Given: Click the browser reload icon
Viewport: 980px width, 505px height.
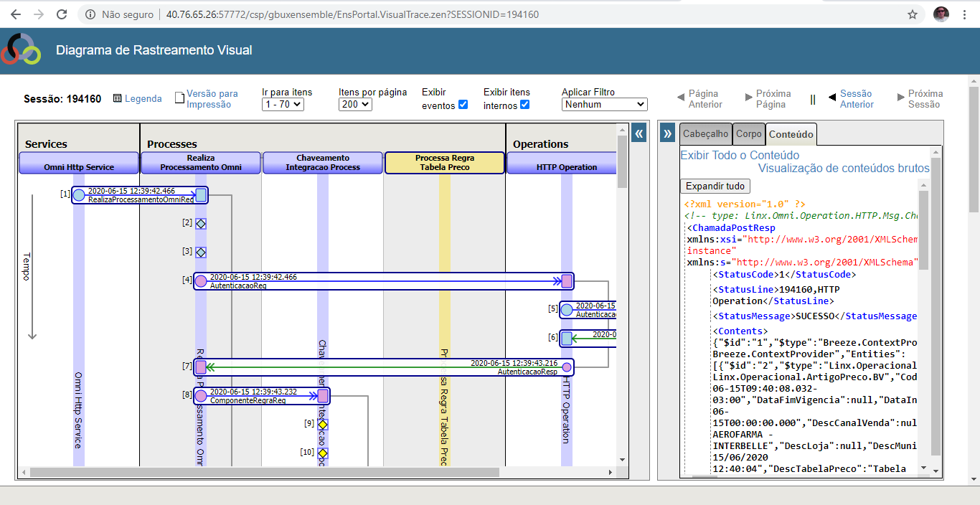Looking at the screenshot, I should [62, 14].
